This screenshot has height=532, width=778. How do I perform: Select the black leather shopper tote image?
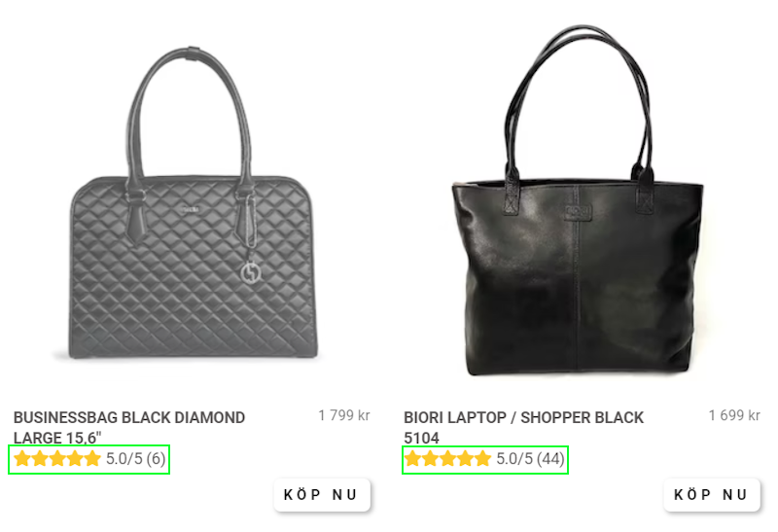click(x=578, y=200)
